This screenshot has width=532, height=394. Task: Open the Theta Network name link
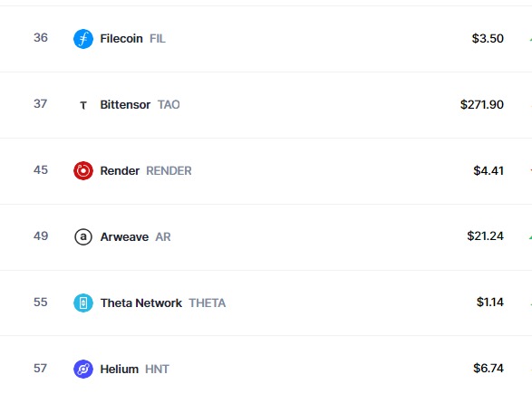pyautogui.click(x=141, y=303)
